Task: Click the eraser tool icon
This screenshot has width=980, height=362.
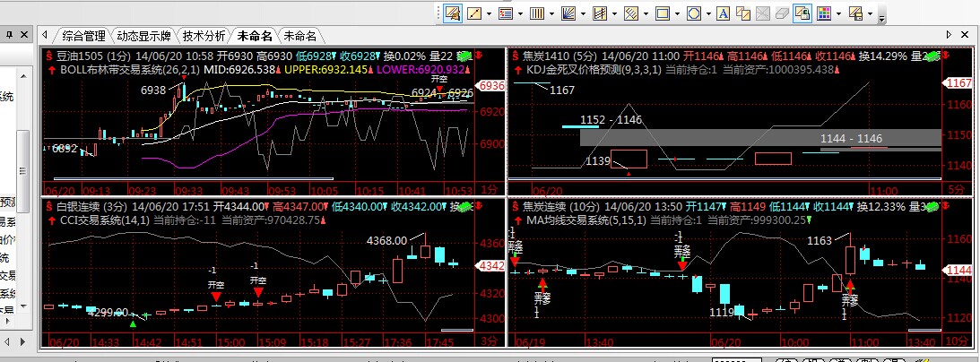Action: 782,13
